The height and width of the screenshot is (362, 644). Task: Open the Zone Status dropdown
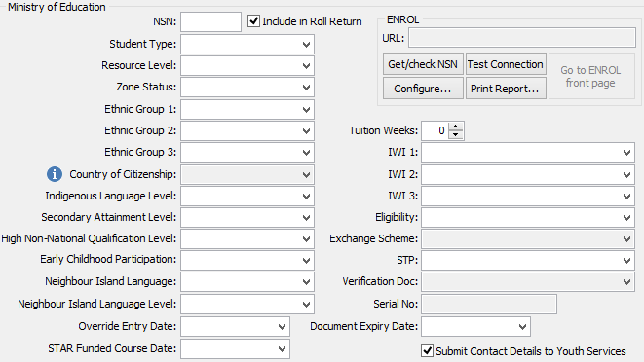(x=247, y=87)
